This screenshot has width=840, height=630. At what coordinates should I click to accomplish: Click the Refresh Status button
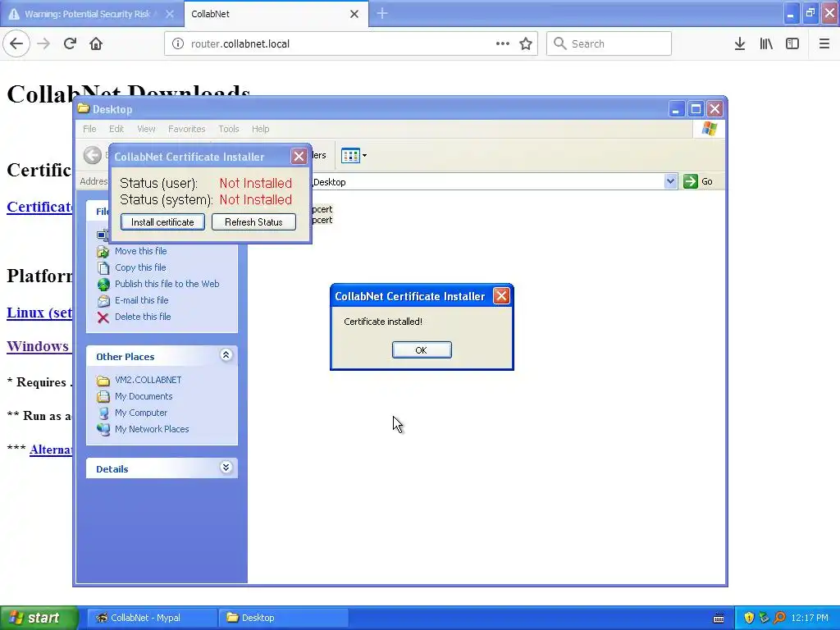253,221
